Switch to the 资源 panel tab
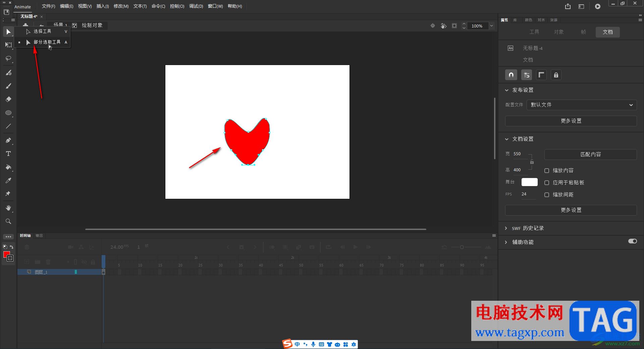 (x=554, y=20)
